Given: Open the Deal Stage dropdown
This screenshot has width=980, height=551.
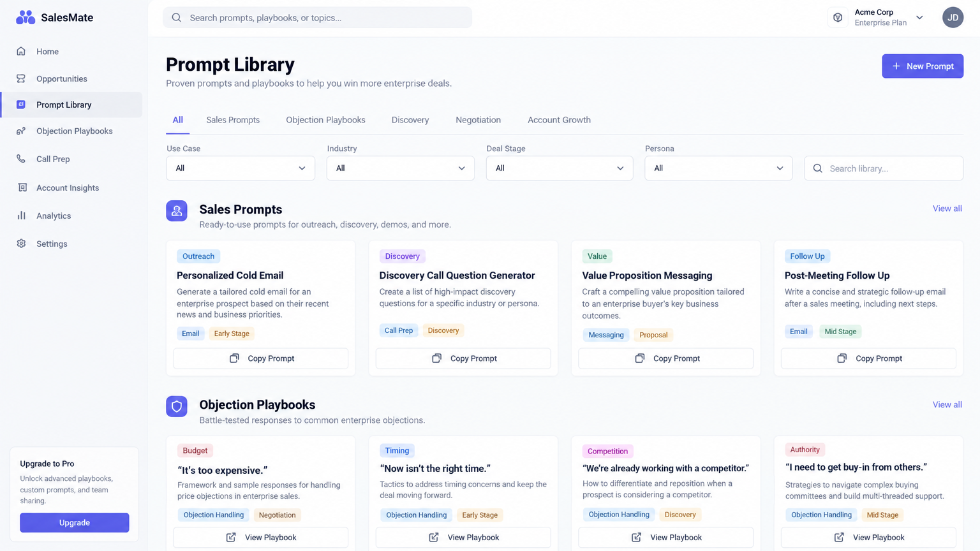Looking at the screenshot, I should click(560, 168).
